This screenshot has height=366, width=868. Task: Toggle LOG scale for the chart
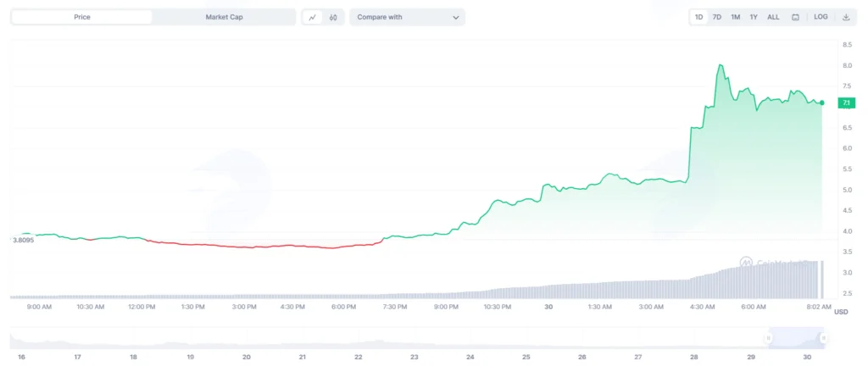coord(821,17)
